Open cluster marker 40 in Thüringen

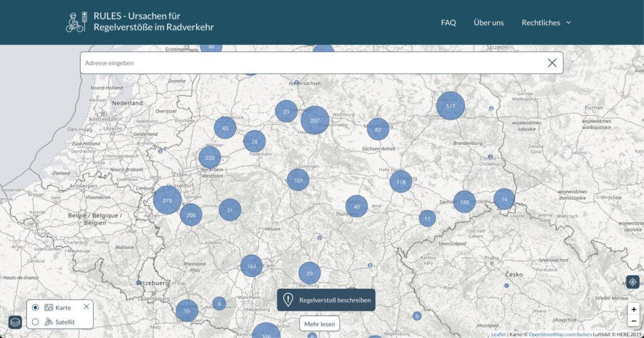click(357, 206)
